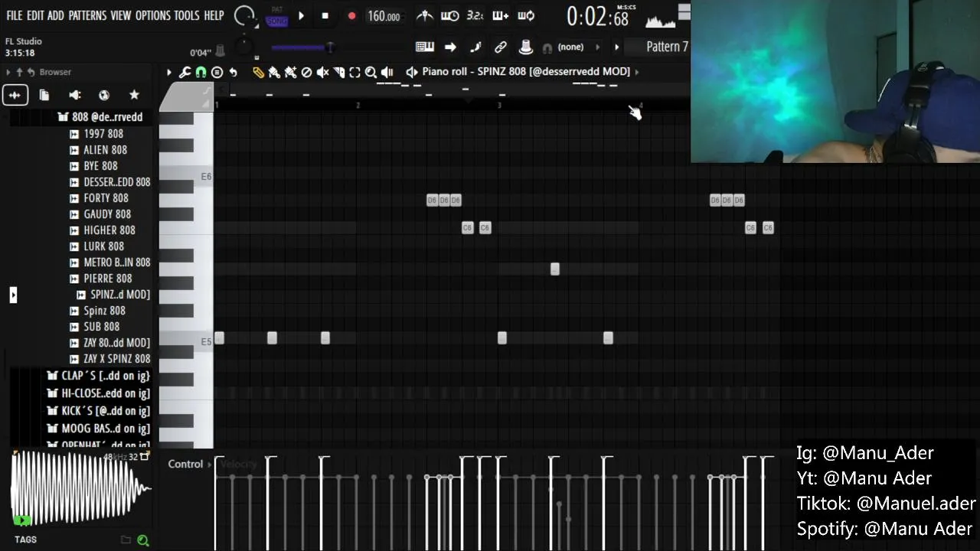
Task: Click the tempo field showing 160.000
Action: [384, 16]
